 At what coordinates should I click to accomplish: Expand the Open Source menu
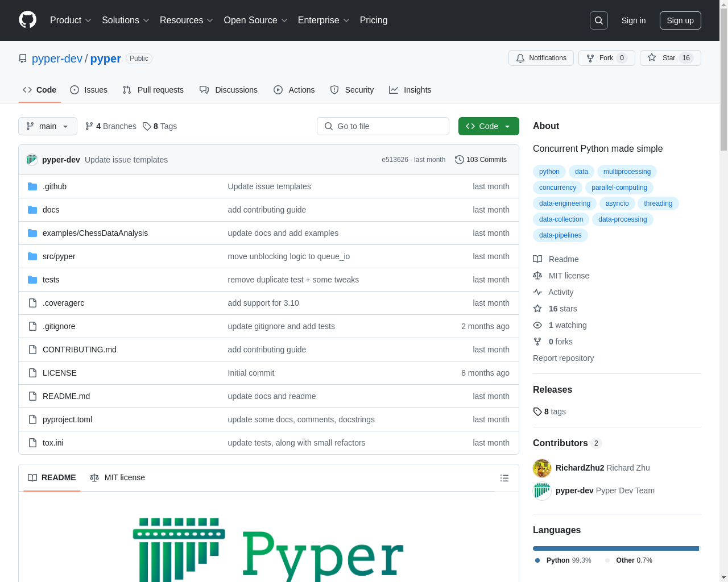point(256,20)
